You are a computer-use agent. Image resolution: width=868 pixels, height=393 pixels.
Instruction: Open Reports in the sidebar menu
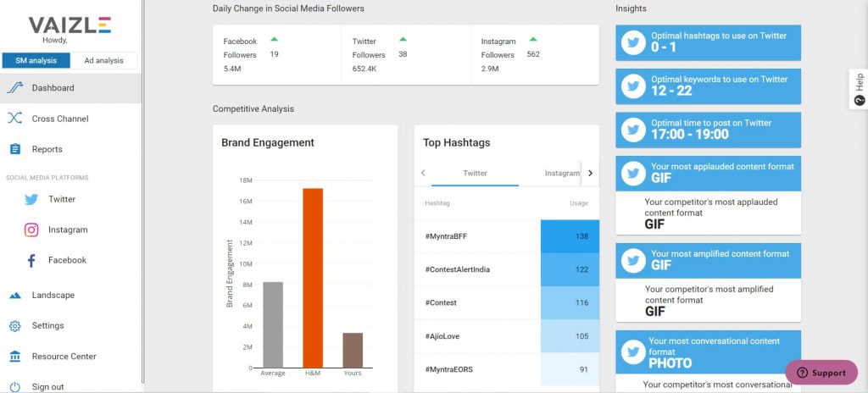[x=70, y=149]
